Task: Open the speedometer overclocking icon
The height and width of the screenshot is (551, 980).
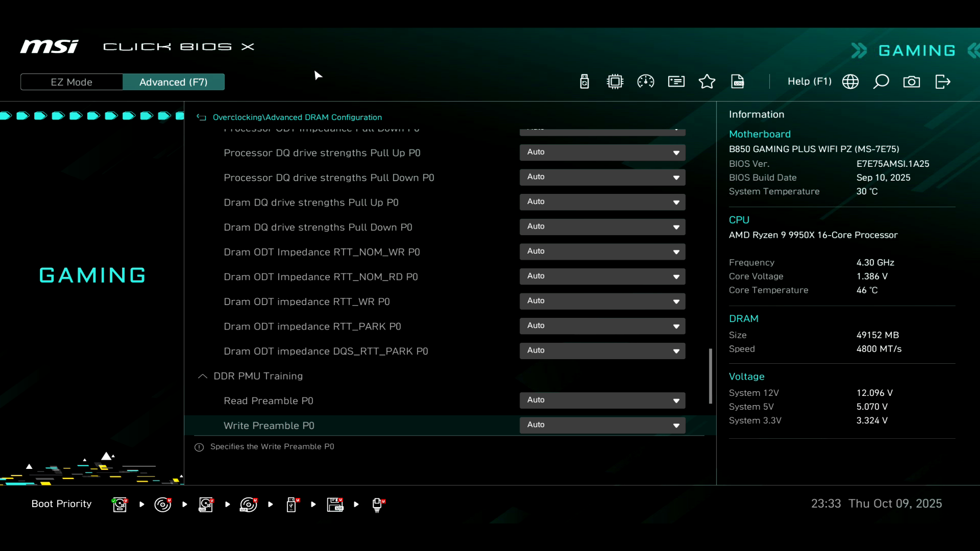Action: tap(646, 82)
